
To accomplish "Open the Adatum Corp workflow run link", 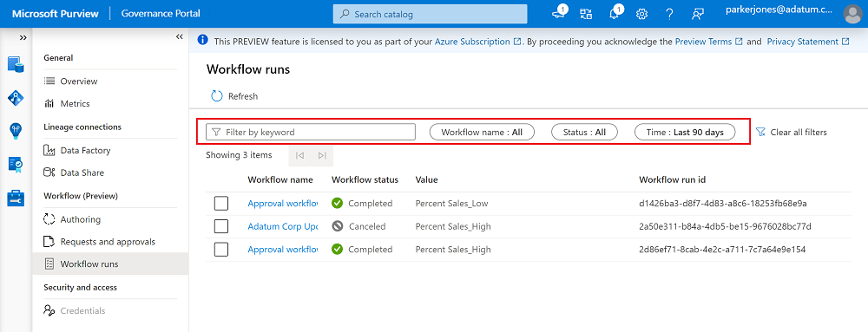I will coord(282,226).
